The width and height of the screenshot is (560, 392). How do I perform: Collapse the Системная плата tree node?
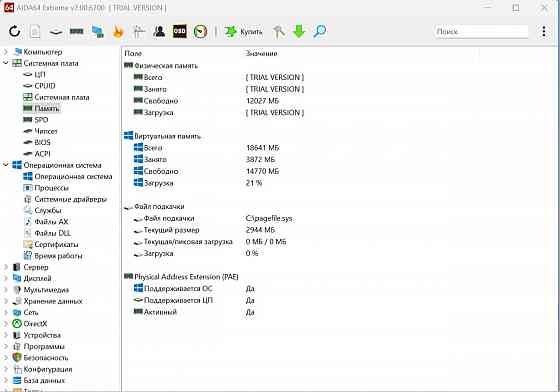(6, 63)
